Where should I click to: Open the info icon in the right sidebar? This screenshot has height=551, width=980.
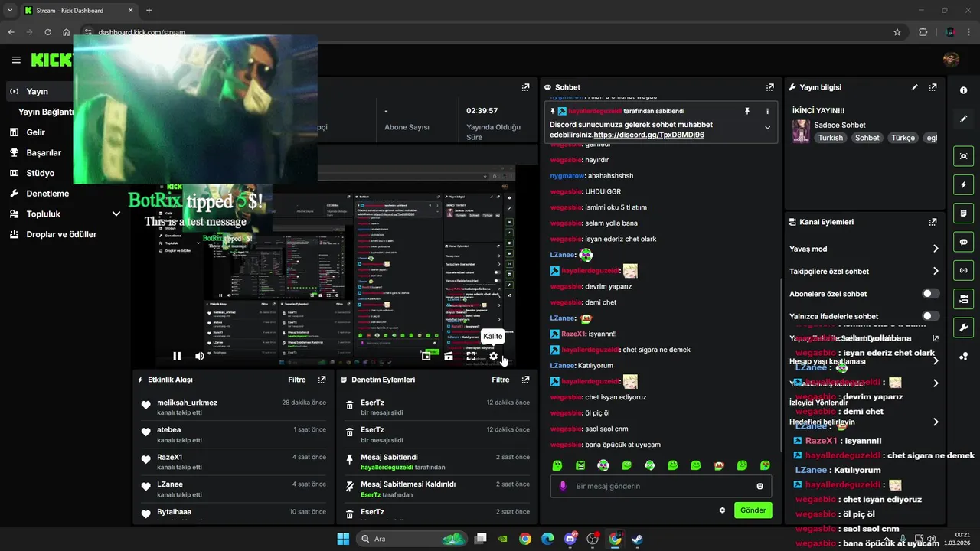[x=963, y=90]
